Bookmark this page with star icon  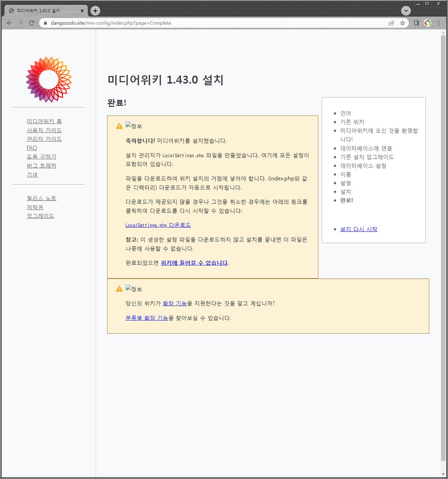coord(403,23)
